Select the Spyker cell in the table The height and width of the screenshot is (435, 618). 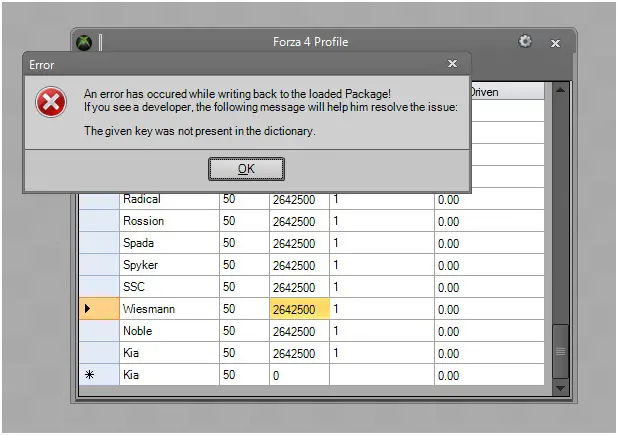pos(169,265)
